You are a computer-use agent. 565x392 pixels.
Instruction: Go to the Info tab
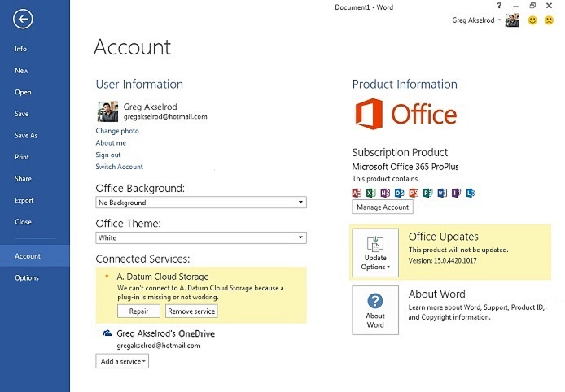tap(20, 49)
